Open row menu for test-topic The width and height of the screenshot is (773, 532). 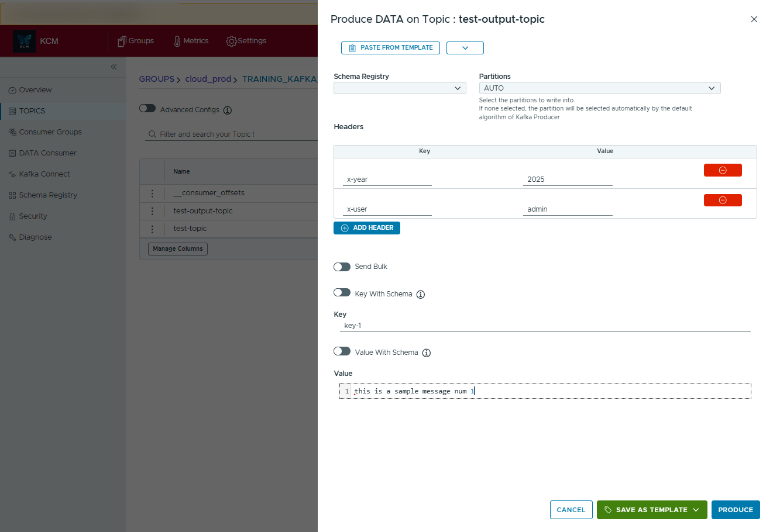(152, 229)
